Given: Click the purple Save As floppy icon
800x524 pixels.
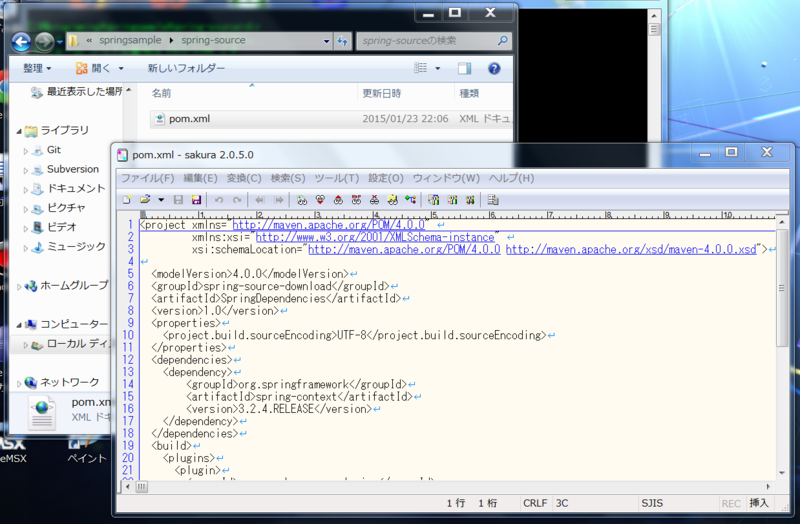Looking at the screenshot, I should 196,199.
